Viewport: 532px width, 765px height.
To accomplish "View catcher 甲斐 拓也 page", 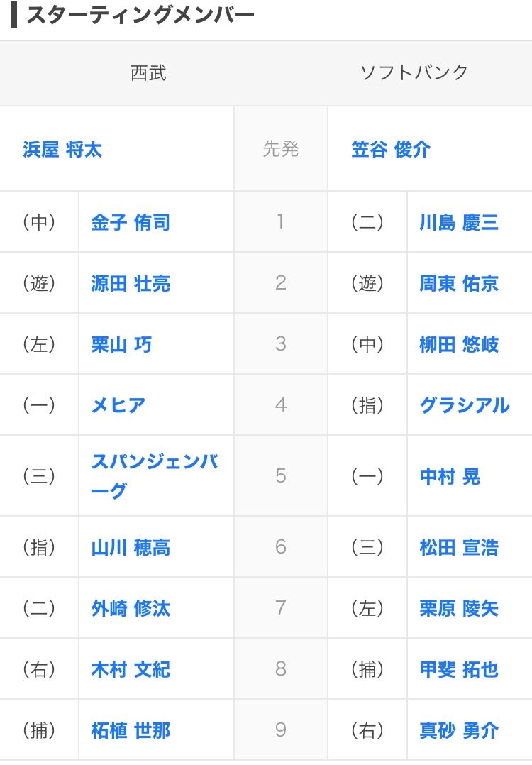I will [459, 669].
